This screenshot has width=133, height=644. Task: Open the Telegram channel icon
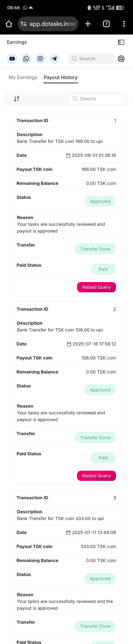pos(54,59)
